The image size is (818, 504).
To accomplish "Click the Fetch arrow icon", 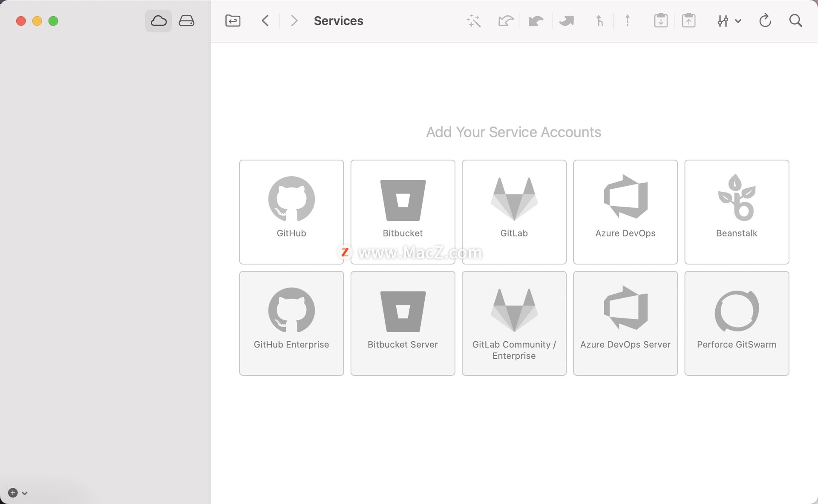I will point(506,20).
